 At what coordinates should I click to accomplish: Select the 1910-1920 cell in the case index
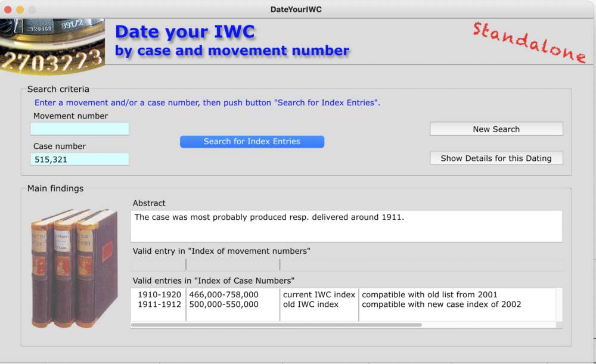[159, 294]
